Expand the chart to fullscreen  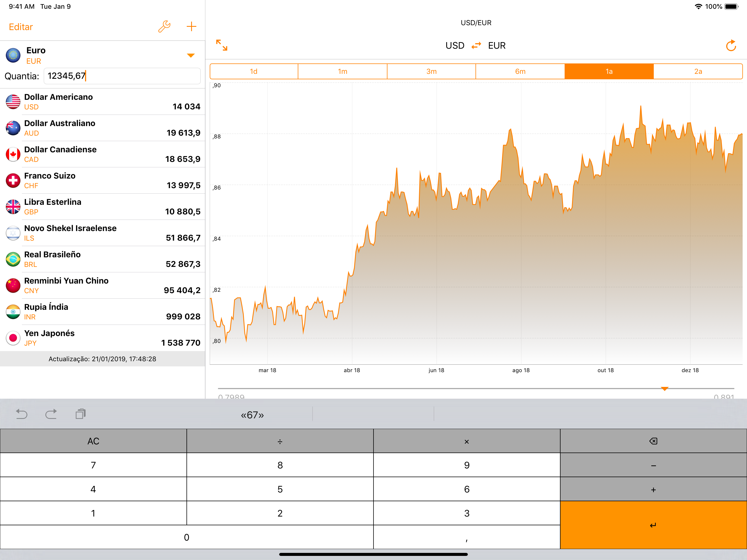[x=221, y=45]
